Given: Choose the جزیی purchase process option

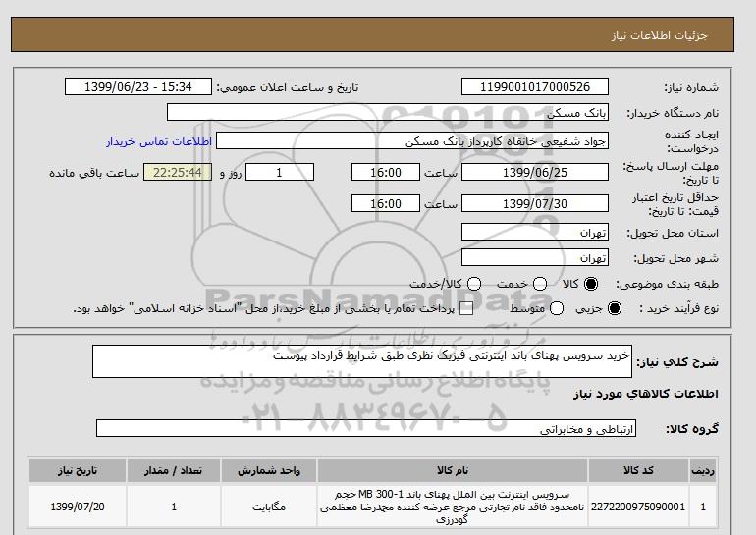Looking at the screenshot, I should point(615,308).
